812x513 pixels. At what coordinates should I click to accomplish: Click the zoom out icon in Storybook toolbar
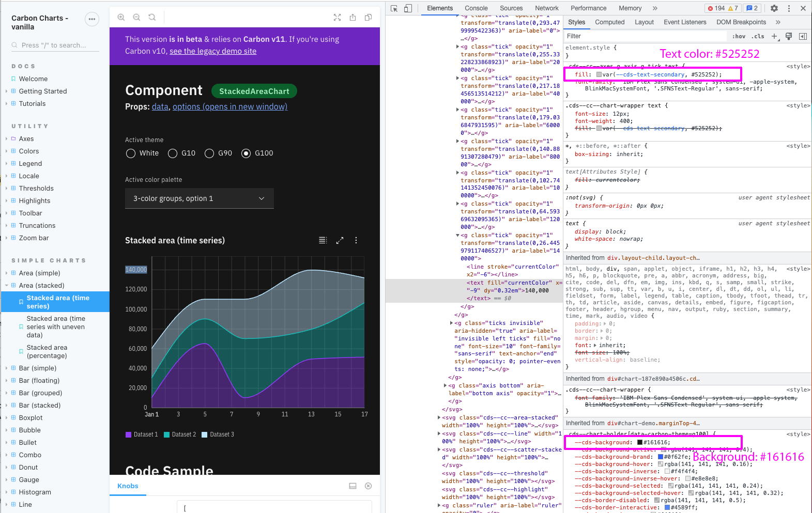136,17
